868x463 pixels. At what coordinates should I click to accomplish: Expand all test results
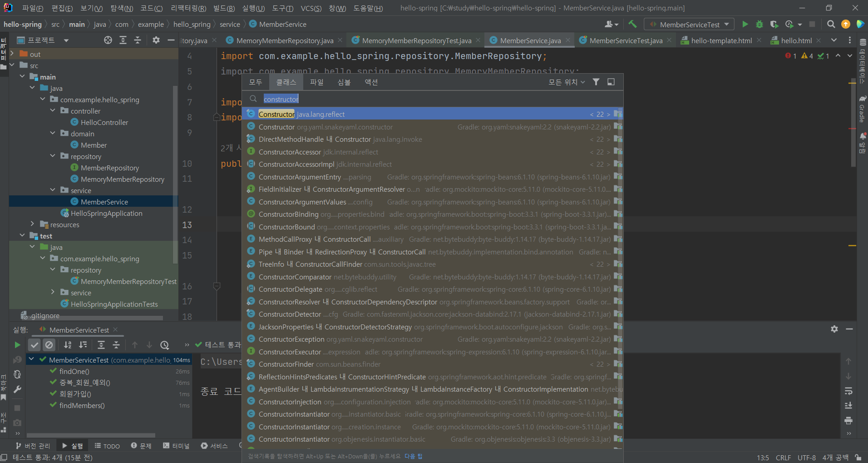[x=101, y=345]
